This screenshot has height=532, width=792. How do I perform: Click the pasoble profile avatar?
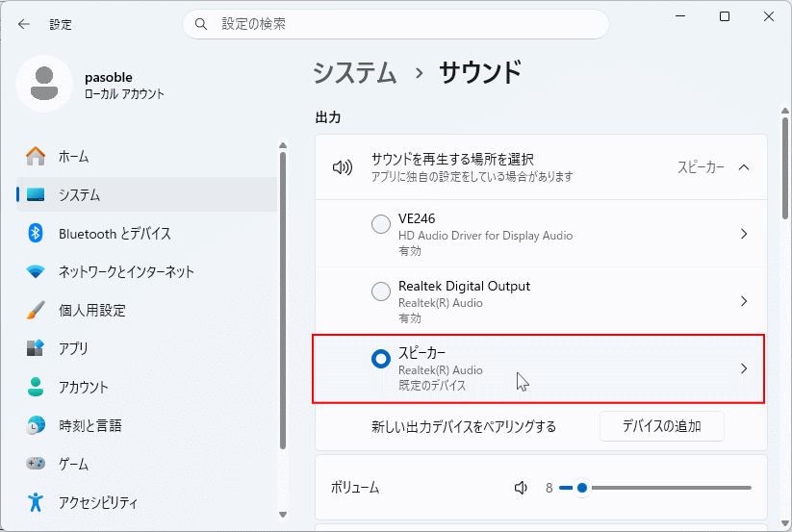pyautogui.click(x=44, y=84)
